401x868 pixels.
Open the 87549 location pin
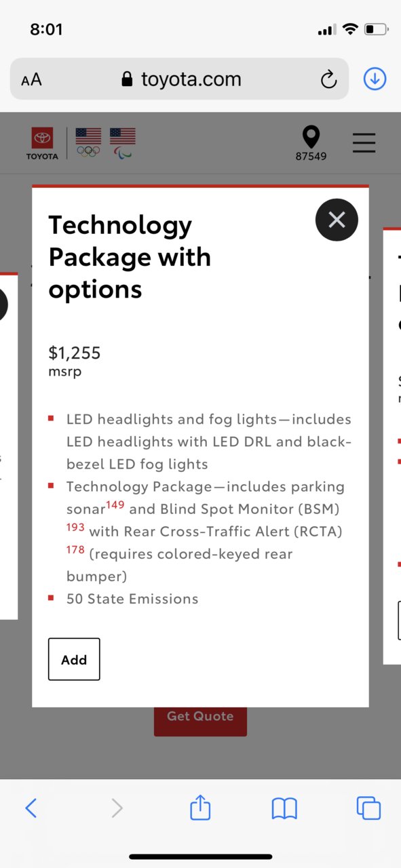click(311, 143)
